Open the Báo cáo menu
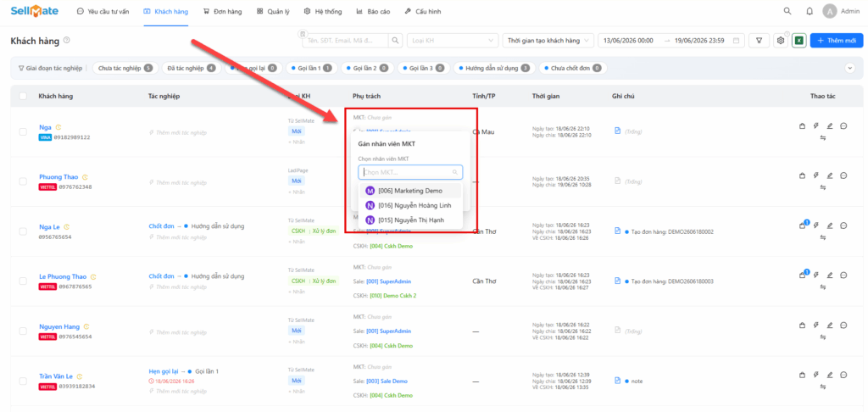The height and width of the screenshot is (412, 868). click(x=372, y=11)
